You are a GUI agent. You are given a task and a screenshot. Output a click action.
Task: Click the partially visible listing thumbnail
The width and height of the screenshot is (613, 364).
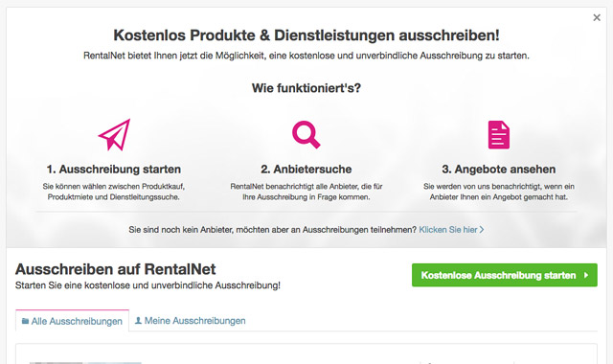point(85,363)
